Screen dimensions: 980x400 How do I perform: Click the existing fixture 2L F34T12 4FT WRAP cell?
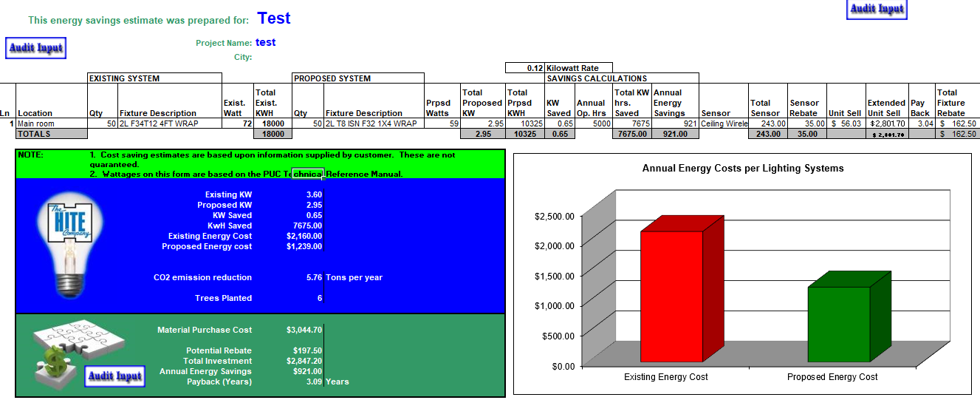pyautogui.click(x=169, y=123)
